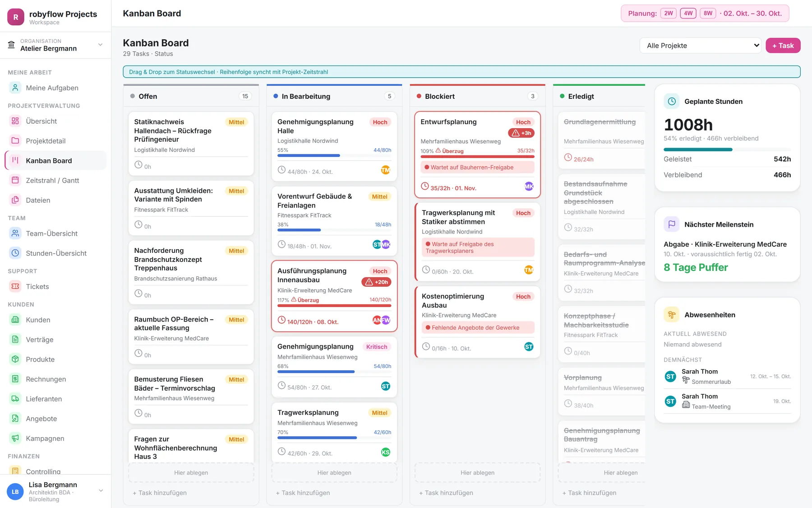This screenshot has height=508, width=812.
Task: Click the Angebote icon
Action: pyautogui.click(x=15, y=419)
